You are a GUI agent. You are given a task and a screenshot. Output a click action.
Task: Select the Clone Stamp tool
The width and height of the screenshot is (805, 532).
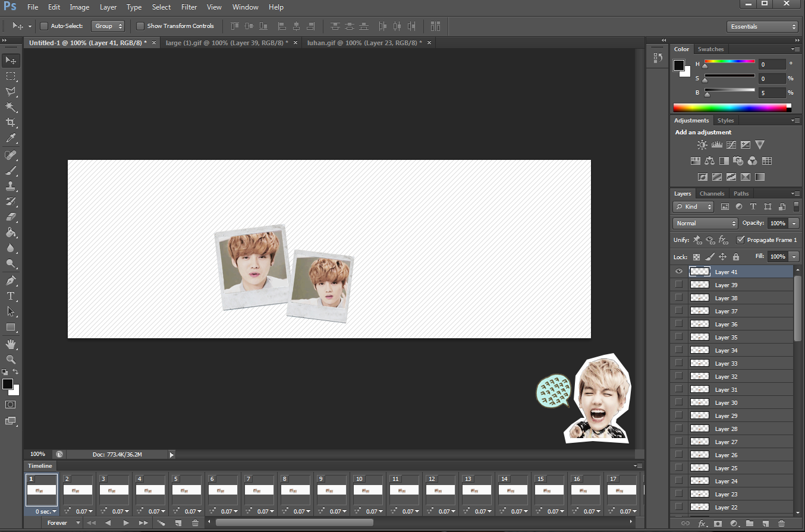click(x=11, y=186)
